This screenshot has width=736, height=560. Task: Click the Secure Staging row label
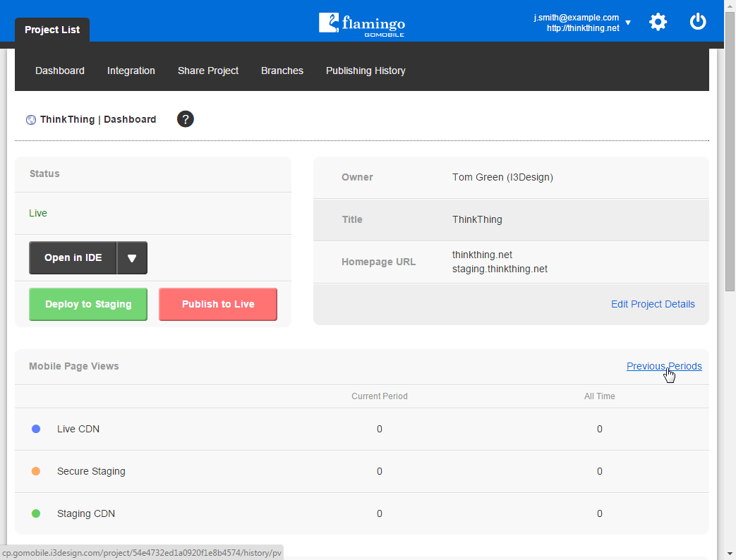[x=92, y=471]
